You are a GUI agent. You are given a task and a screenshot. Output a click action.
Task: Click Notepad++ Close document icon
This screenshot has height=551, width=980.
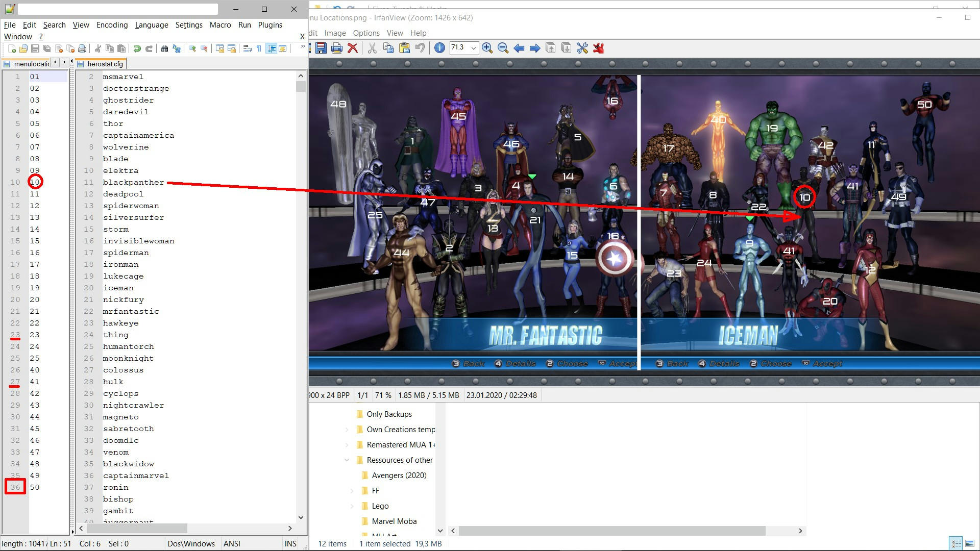tap(59, 48)
